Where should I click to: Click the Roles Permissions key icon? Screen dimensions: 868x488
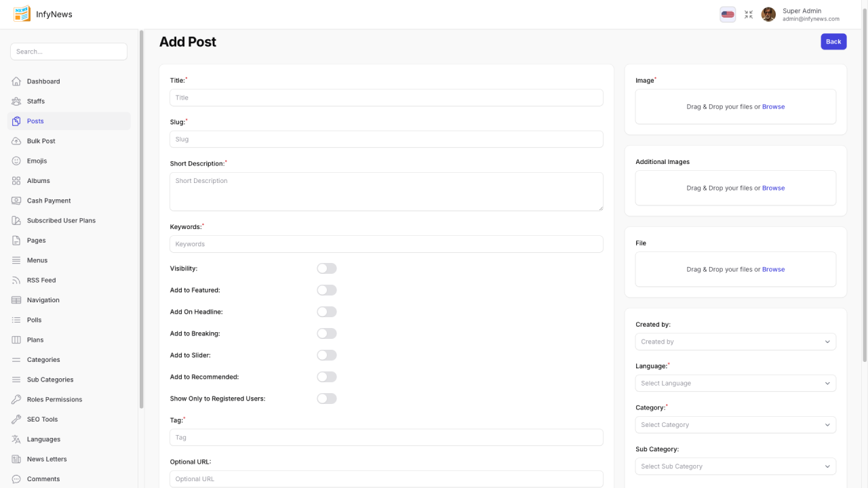(16, 399)
